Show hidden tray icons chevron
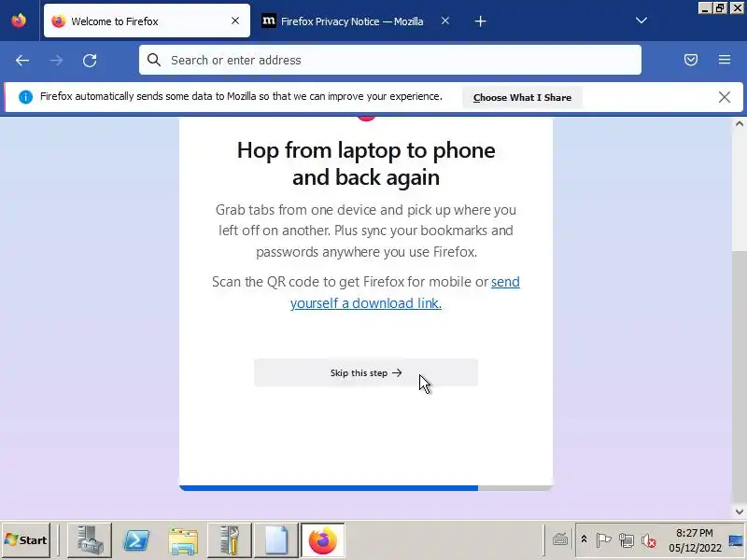This screenshot has height=560, width=747. tap(584, 540)
